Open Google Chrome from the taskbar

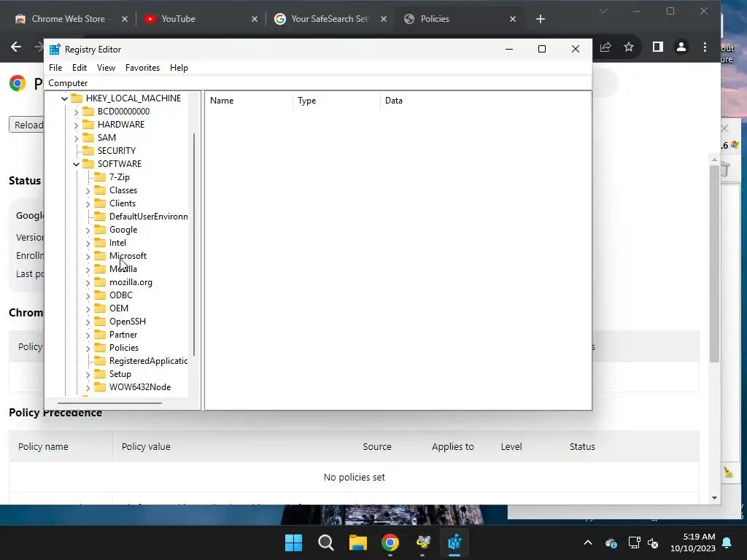[x=390, y=542]
